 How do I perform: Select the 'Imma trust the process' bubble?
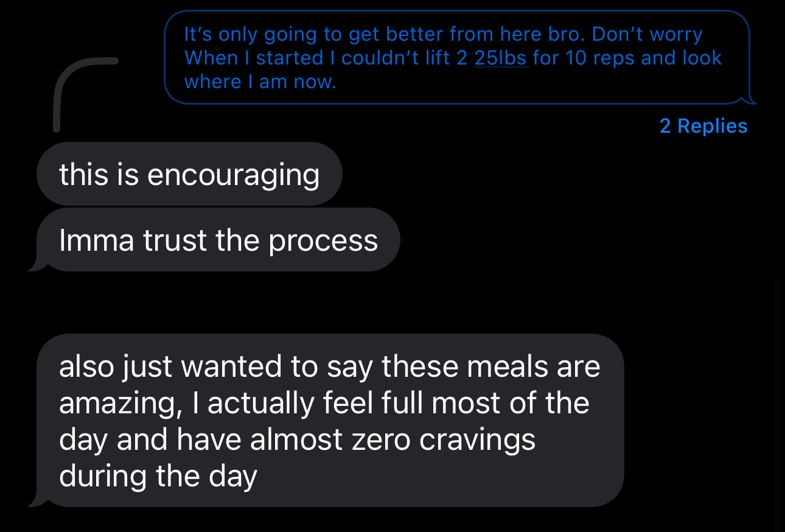click(x=218, y=240)
